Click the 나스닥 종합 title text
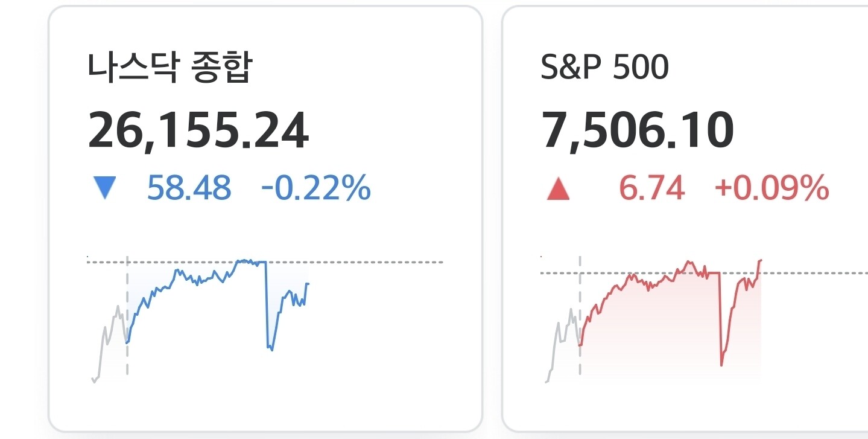Screen dimensions: 868x439 [170, 68]
